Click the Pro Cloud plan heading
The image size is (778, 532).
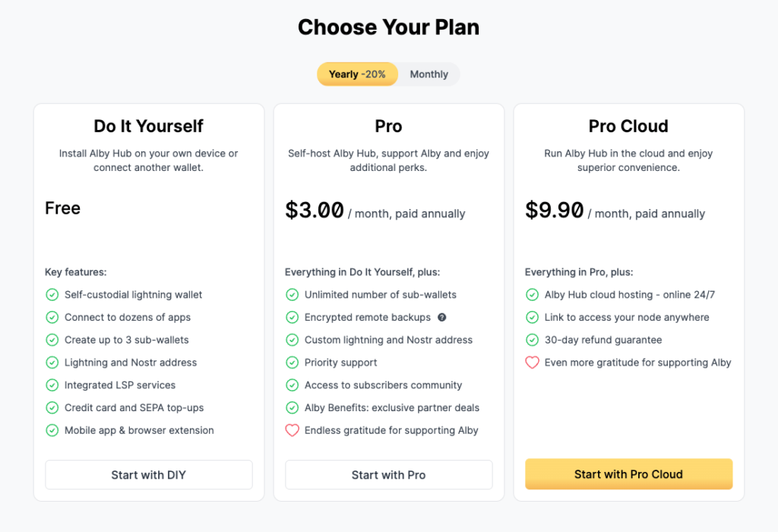click(x=628, y=126)
